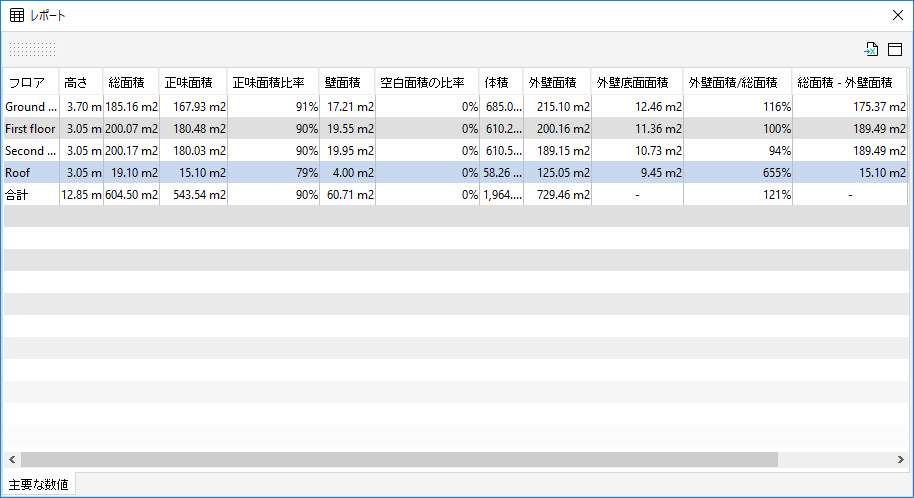The height and width of the screenshot is (498, 914).
Task: Click the 11.36 m2 wall base cell
Action: click(x=637, y=129)
